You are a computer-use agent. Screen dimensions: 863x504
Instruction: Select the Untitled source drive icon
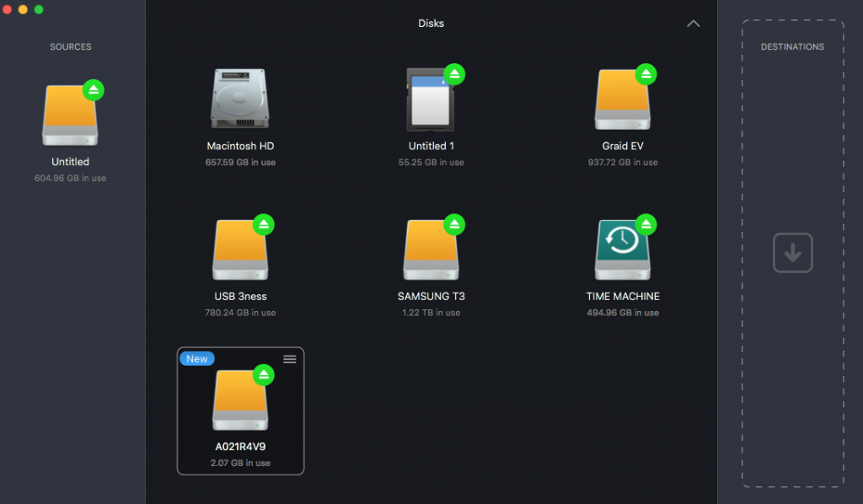pyautogui.click(x=70, y=115)
